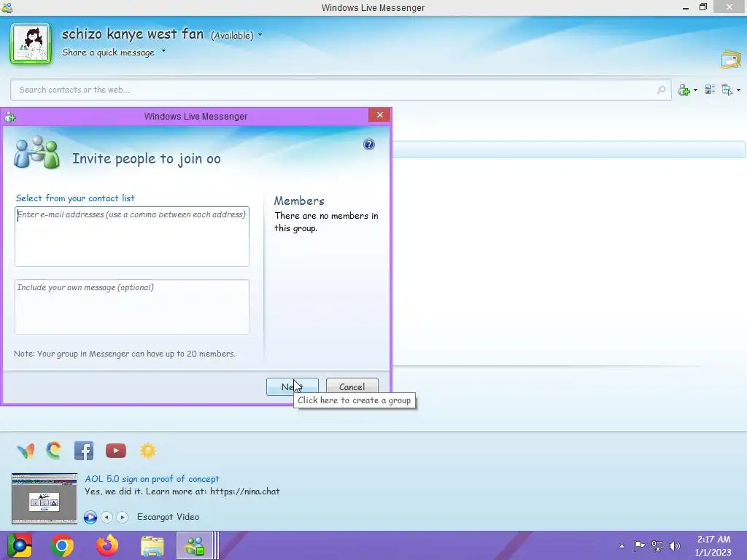
Task: Click the help question mark icon in dialog
Action: (x=368, y=144)
